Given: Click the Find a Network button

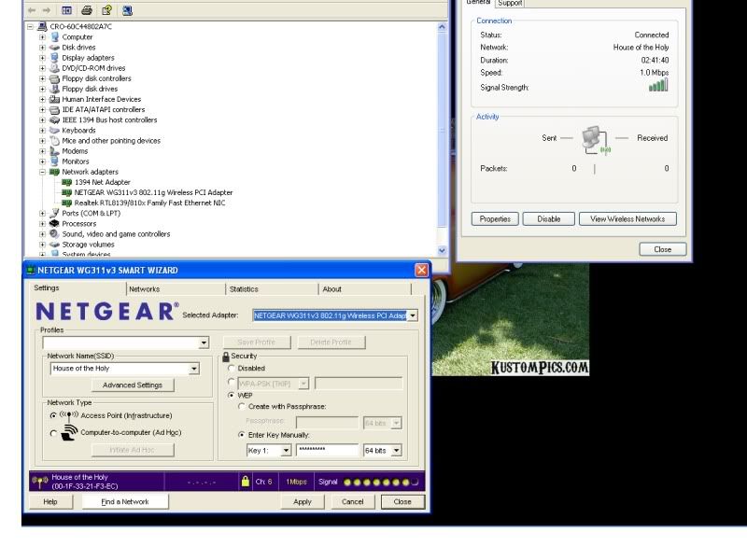Looking at the screenshot, I should [x=125, y=502].
